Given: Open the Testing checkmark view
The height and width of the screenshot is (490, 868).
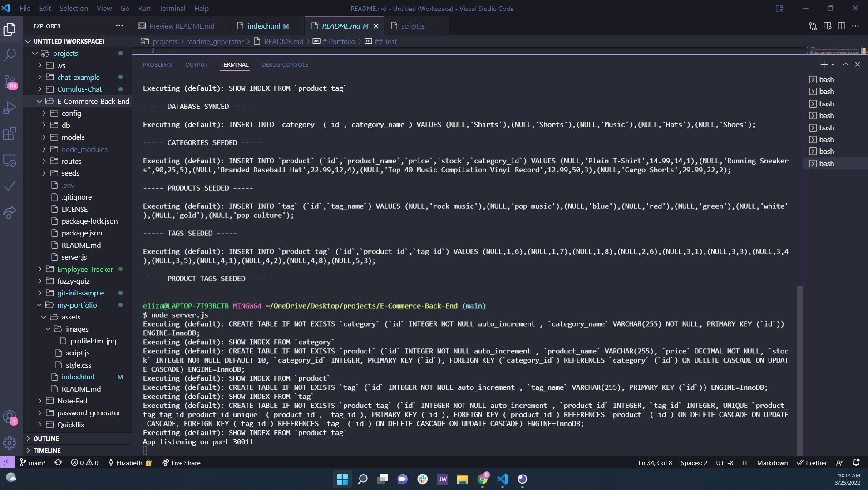Looking at the screenshot, I should point(10,186).
